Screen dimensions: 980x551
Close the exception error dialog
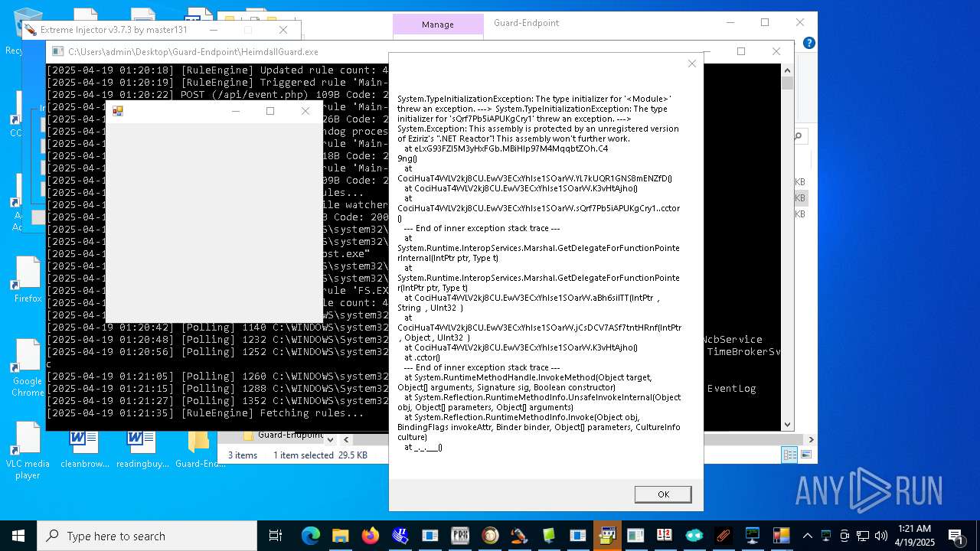point(692,64)
